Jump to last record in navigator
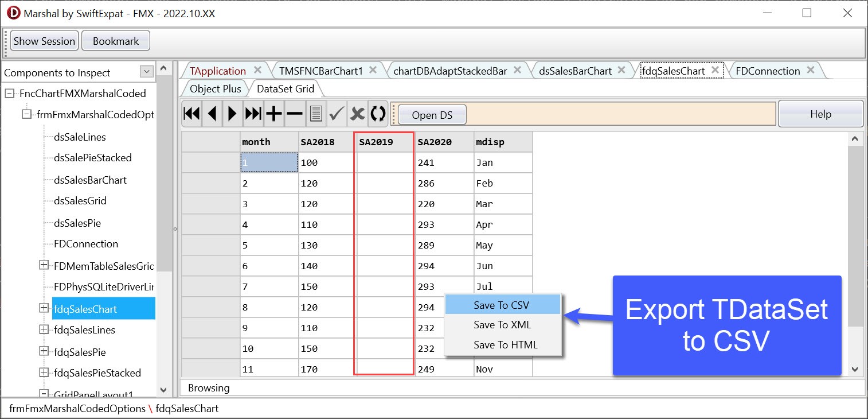The width and height of the screenshot is (868, 419). [x=253, y=114]
